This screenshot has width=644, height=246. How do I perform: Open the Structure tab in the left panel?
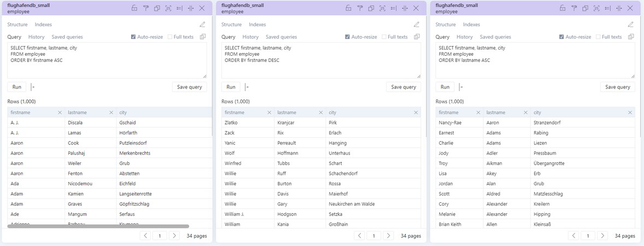[17, 25]
